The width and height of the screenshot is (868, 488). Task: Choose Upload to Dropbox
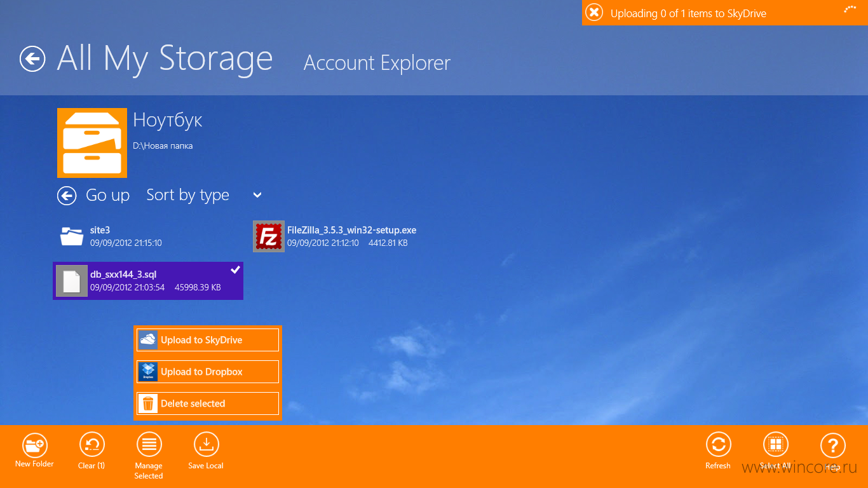point(208,372)
